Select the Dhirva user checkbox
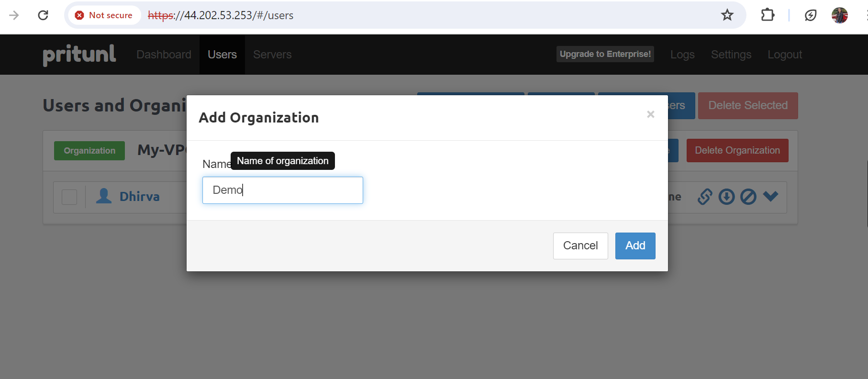 [x=69, y=197]
